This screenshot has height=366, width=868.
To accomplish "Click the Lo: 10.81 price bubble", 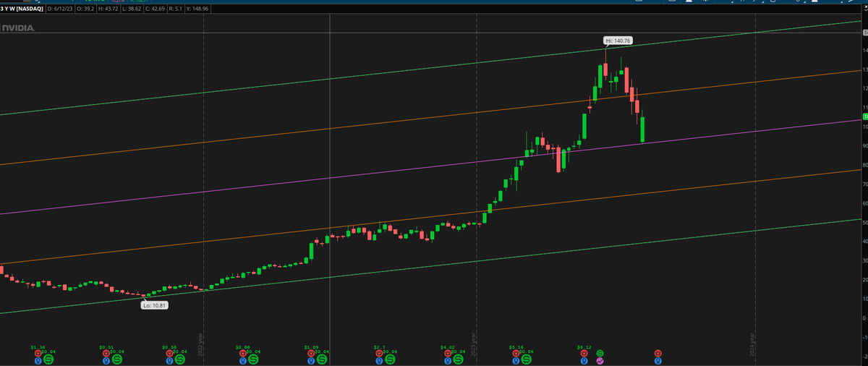I will pyautogui.click(x=155, y=306).
